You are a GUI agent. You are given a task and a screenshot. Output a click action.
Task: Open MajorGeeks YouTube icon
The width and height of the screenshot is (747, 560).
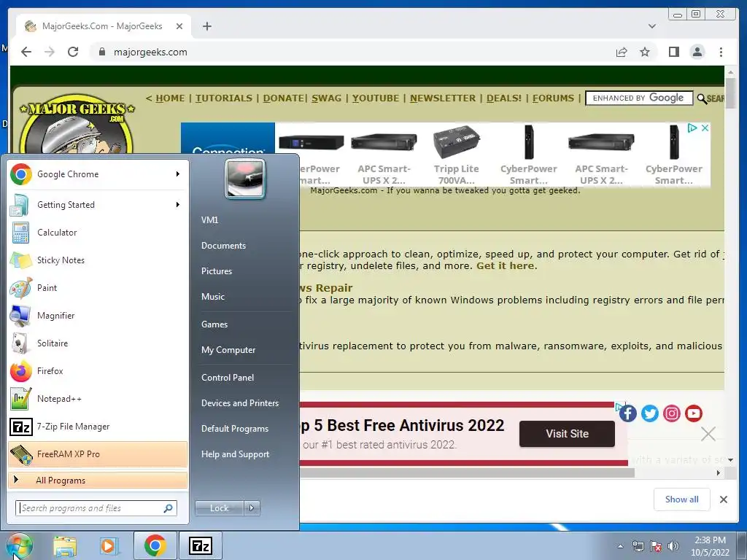tap(694, 413)
